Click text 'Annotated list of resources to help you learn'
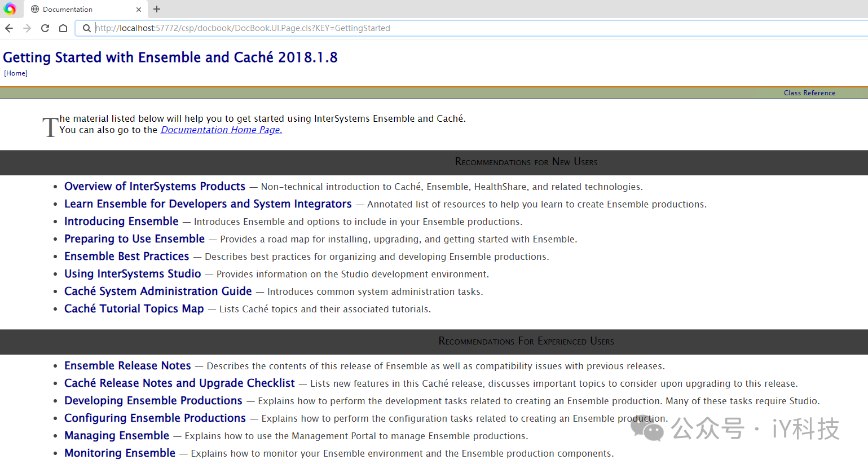 (536, 204)
